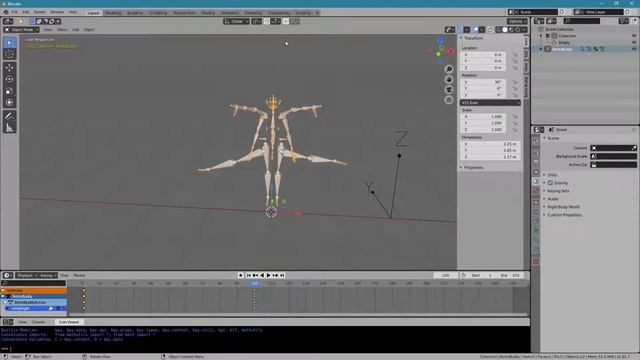Toggle auto keying record button

pos(240,276)
